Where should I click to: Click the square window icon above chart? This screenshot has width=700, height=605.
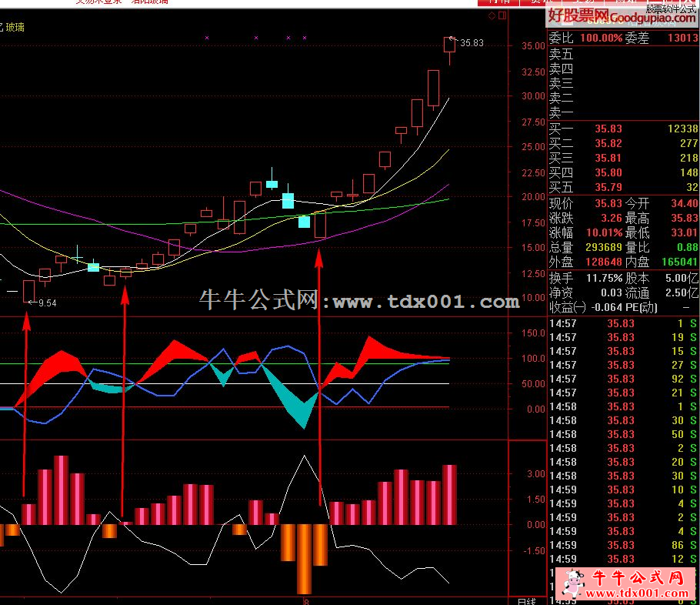[502, 15]
